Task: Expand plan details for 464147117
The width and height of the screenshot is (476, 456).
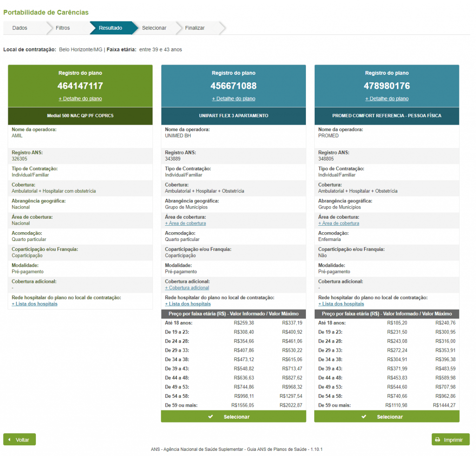Action: 80,99
